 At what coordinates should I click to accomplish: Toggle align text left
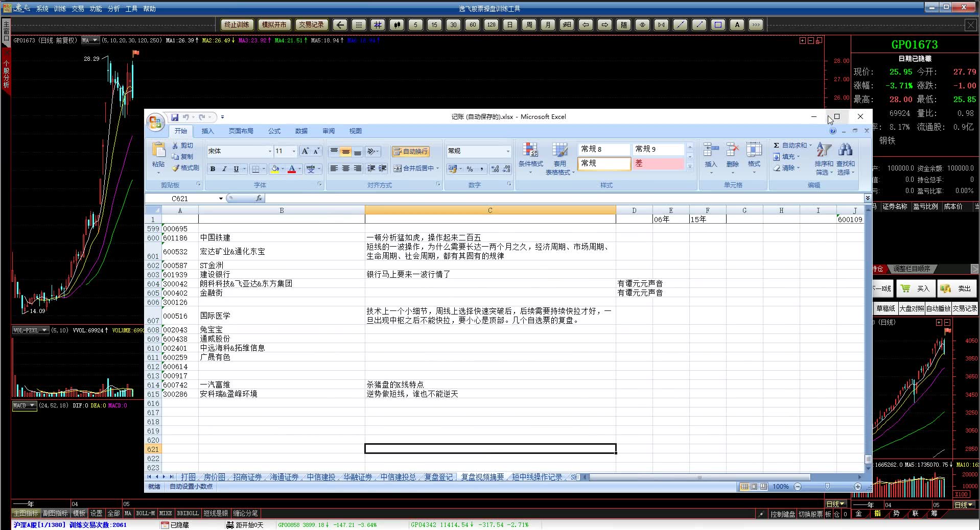pyautogui.click(x=334, y=168)
